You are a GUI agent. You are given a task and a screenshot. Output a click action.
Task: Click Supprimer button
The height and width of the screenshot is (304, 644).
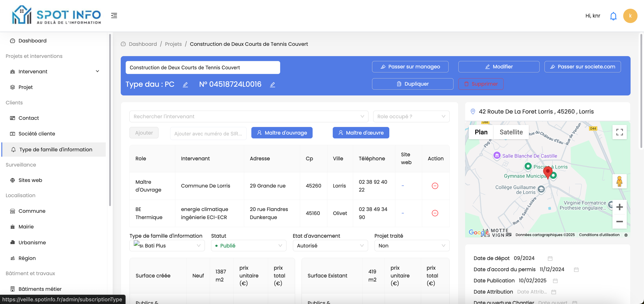pyautogui.click(x=481, y=84)
